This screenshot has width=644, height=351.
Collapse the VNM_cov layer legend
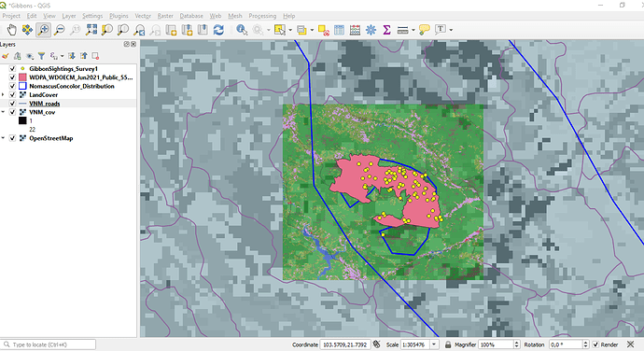click(3, 112)
